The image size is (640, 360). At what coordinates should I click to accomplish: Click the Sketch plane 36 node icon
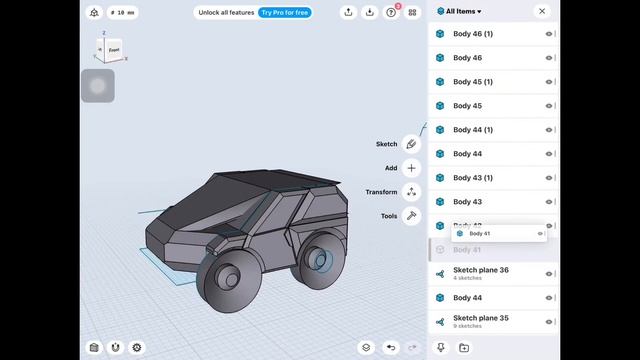point(440,274)
